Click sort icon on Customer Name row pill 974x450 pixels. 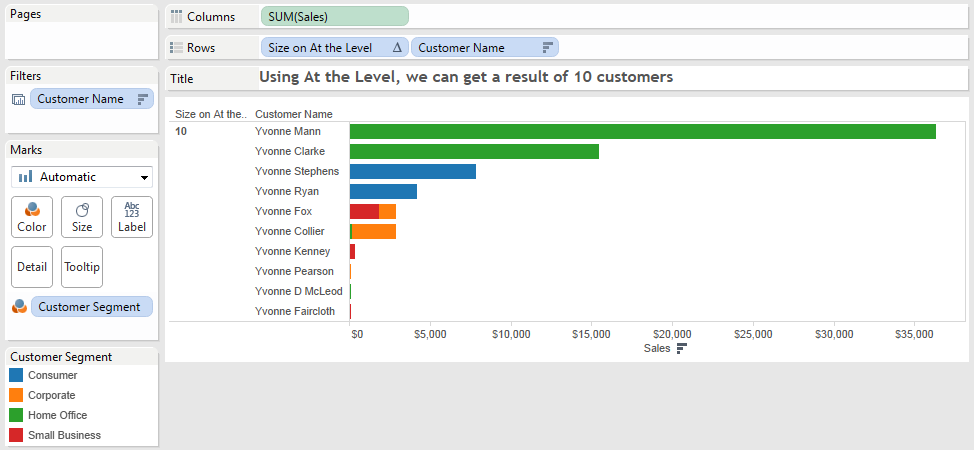pos(547,48)
